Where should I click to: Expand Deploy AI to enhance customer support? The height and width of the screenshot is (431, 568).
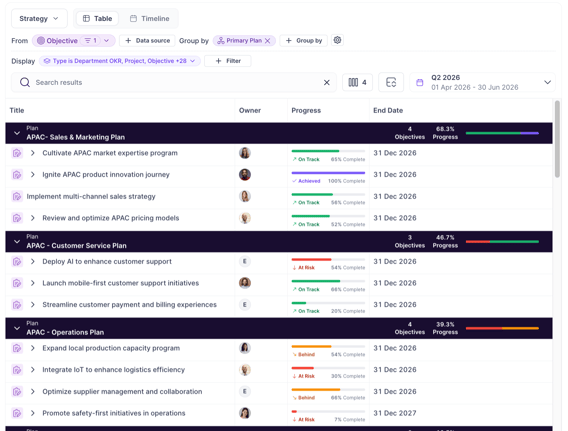(x=33, y=261)
